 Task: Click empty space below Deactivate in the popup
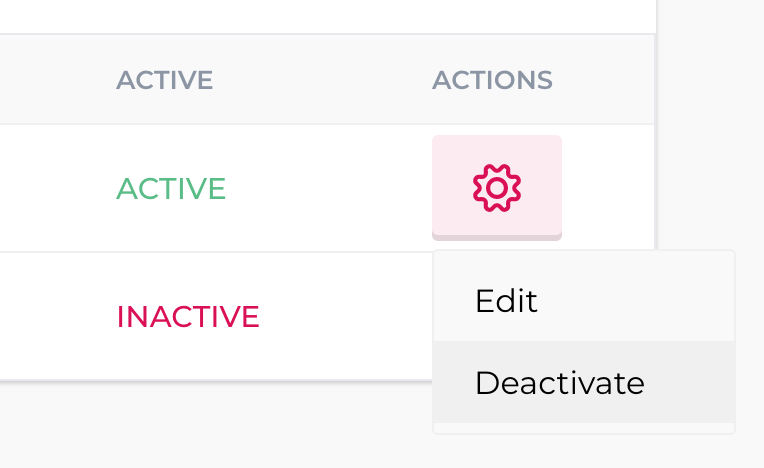584,428
